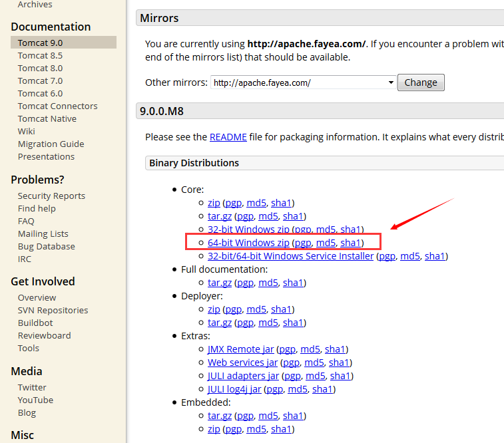Open md5 checksum for 64-bit Windows zip
The width and height of the screenshot is (504, 443).
[x=326, y=243]
